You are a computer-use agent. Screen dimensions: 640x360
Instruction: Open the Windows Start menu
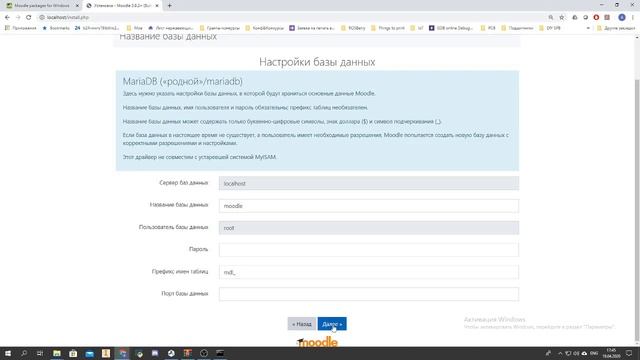point(8,353)
